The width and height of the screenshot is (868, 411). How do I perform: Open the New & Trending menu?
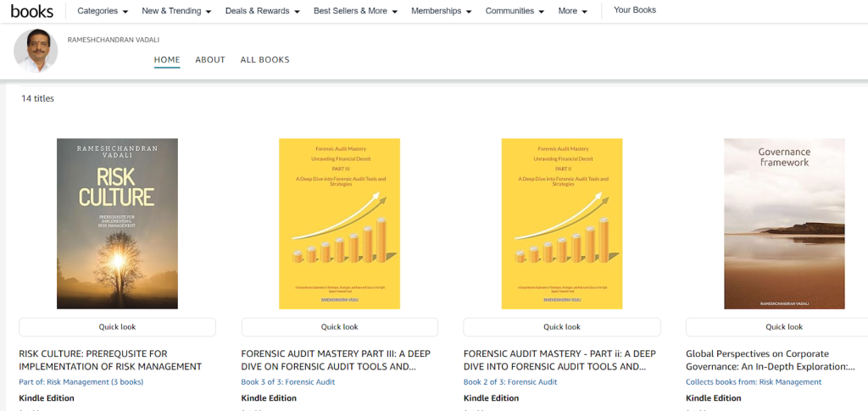176,11
